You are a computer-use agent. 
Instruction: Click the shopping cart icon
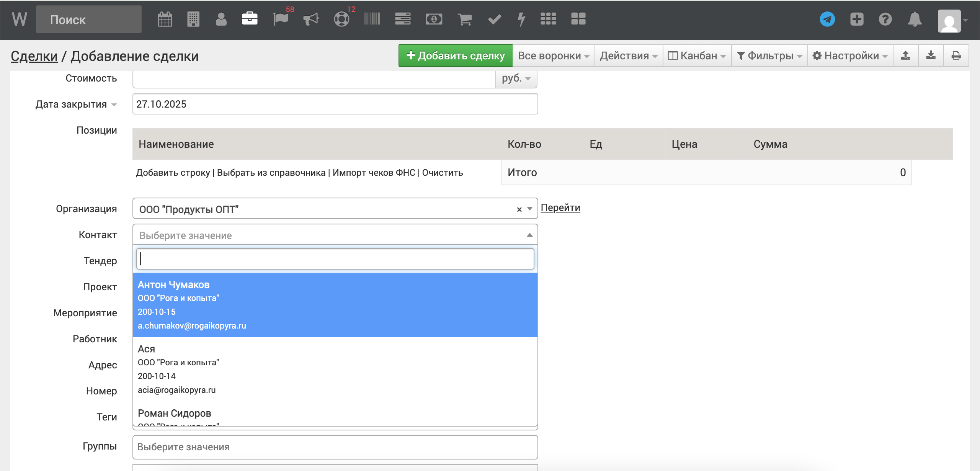point(464,19)
